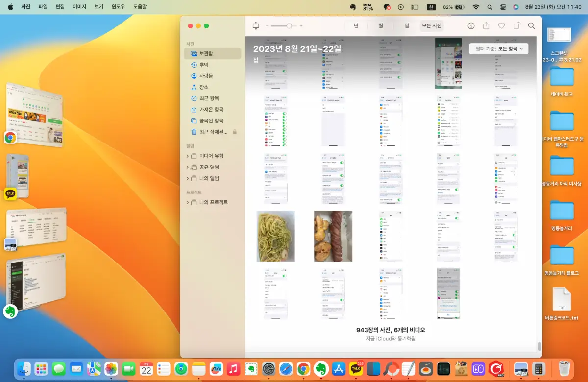Viewport: 588px width, 382px height.
Task: Click the Siri icon in menu bar
Action: point(515,7)
